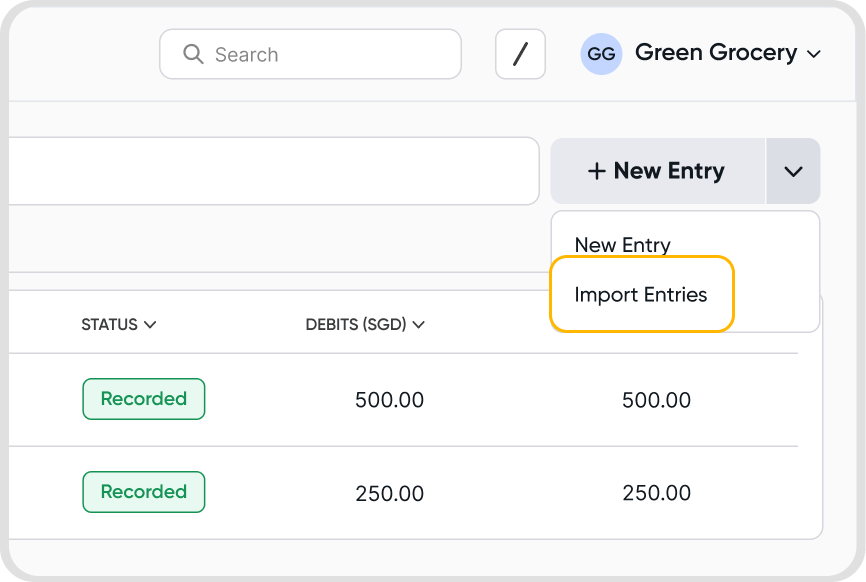Screen dimensions: 866x582
Task: Click the 500.00 amount under DEBITS (SGD)
Action: [389, 401]
